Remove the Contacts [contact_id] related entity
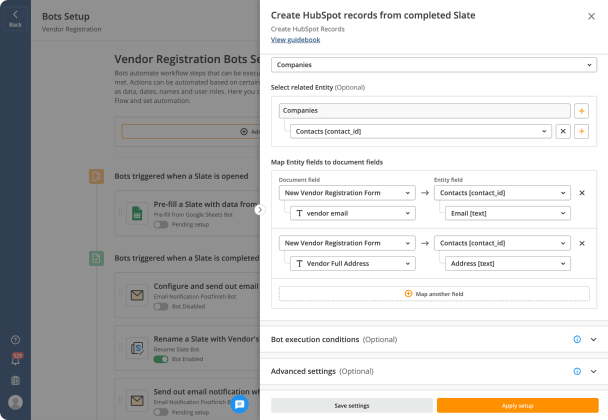608x420 pixels. point(563,131)
